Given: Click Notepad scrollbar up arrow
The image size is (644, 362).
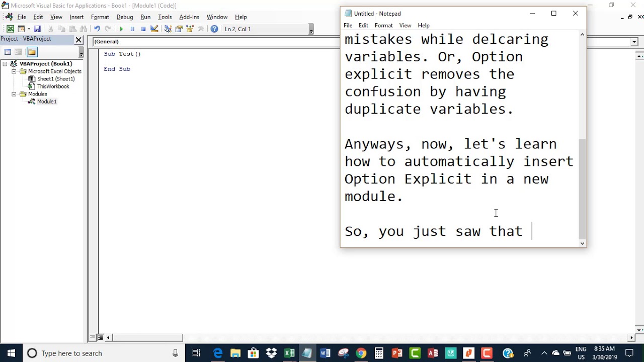Looking at the screenshot, I should tap(582, 35).
